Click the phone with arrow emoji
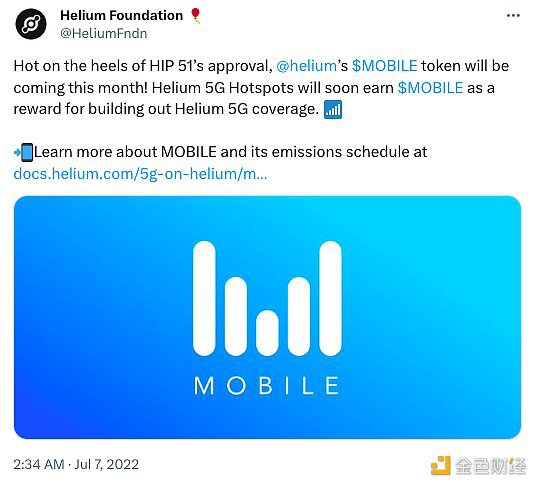This screenshot has width=537, height=486. 23,153
